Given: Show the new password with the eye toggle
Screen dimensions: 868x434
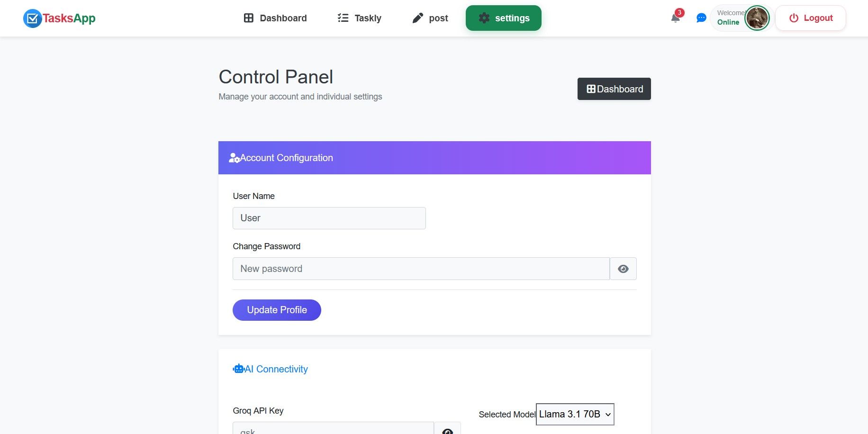Looking at the screenshot, I should [623, 269].
